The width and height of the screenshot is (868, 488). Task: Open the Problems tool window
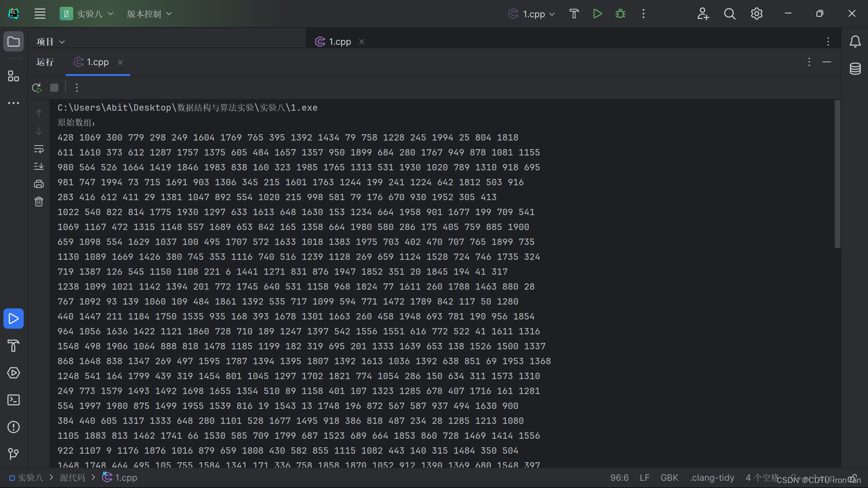pos(14,427)
